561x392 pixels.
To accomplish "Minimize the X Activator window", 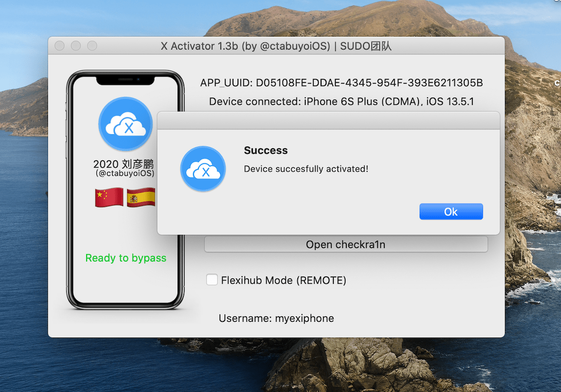I will coord(76,46).
